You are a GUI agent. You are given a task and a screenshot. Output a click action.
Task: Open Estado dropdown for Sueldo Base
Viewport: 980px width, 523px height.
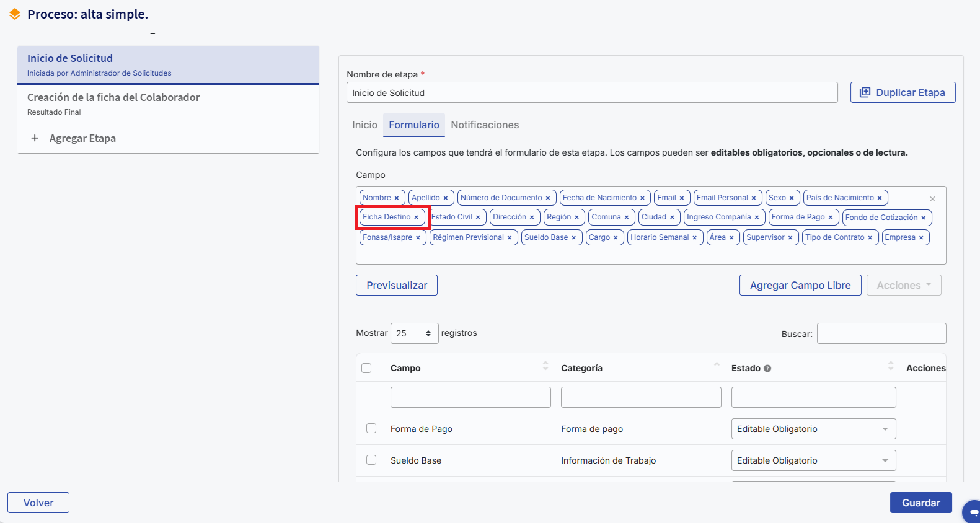pyautogui.click(x=813, y=460)
